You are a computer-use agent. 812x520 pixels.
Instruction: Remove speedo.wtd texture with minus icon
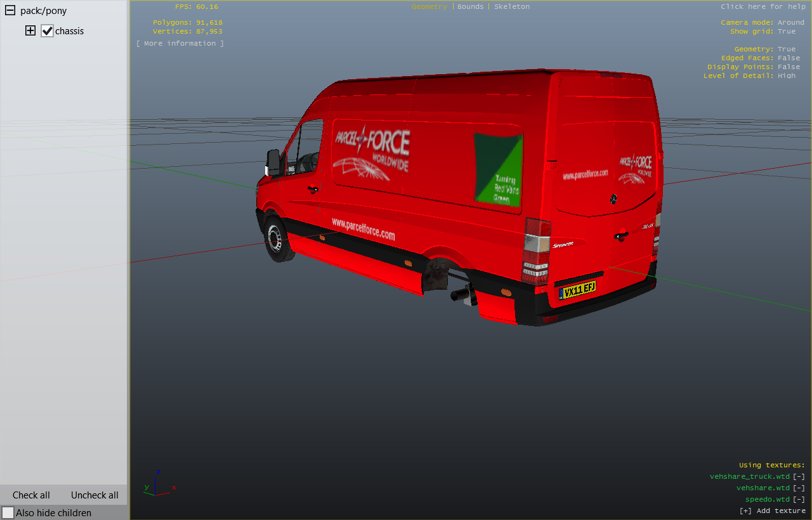(799, 499)
